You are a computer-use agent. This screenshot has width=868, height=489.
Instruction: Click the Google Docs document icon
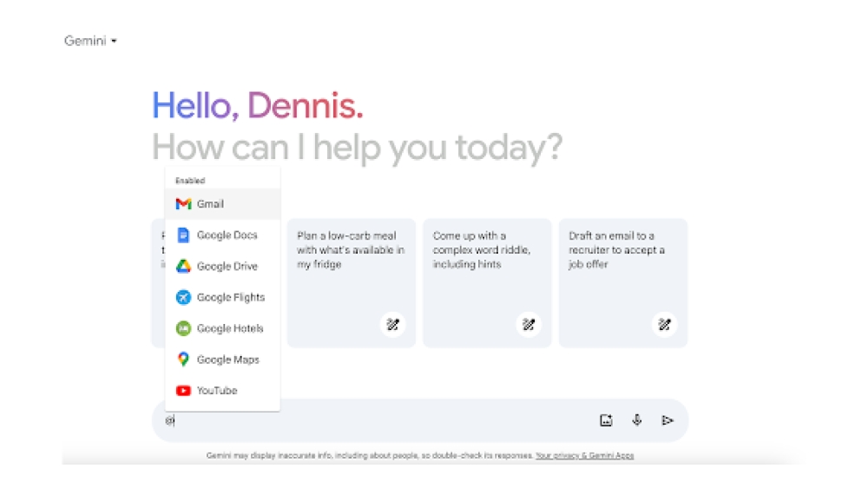click(183, 235)
